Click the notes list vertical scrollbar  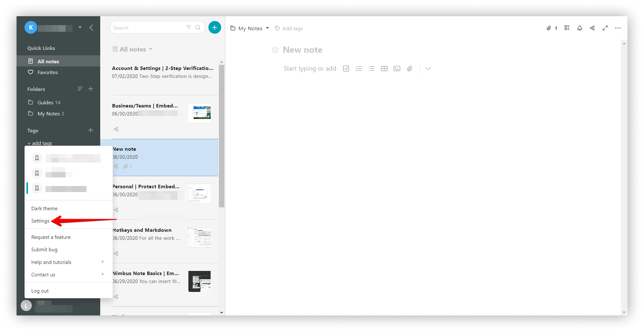(x=222, y=136)
